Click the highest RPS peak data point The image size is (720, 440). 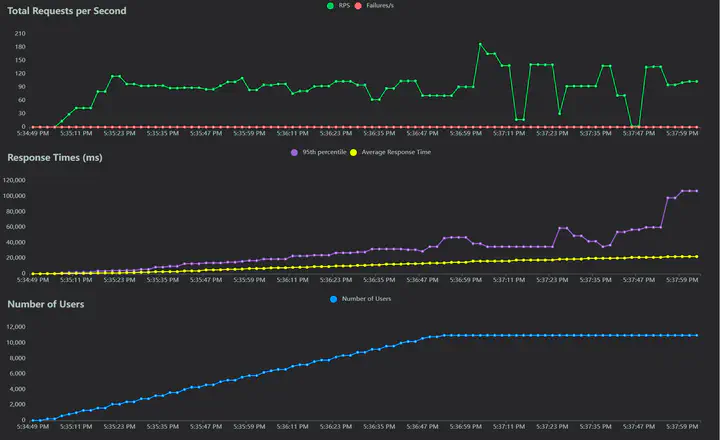pos(480,44)
